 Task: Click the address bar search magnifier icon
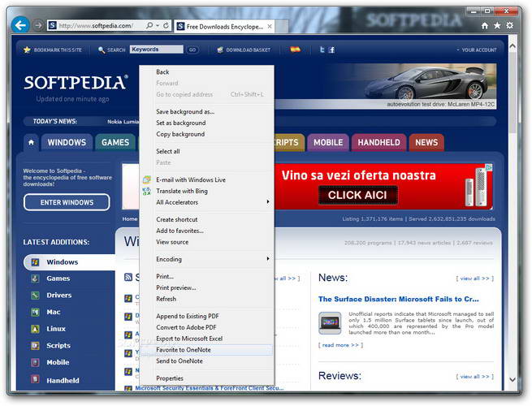point(149,26)
